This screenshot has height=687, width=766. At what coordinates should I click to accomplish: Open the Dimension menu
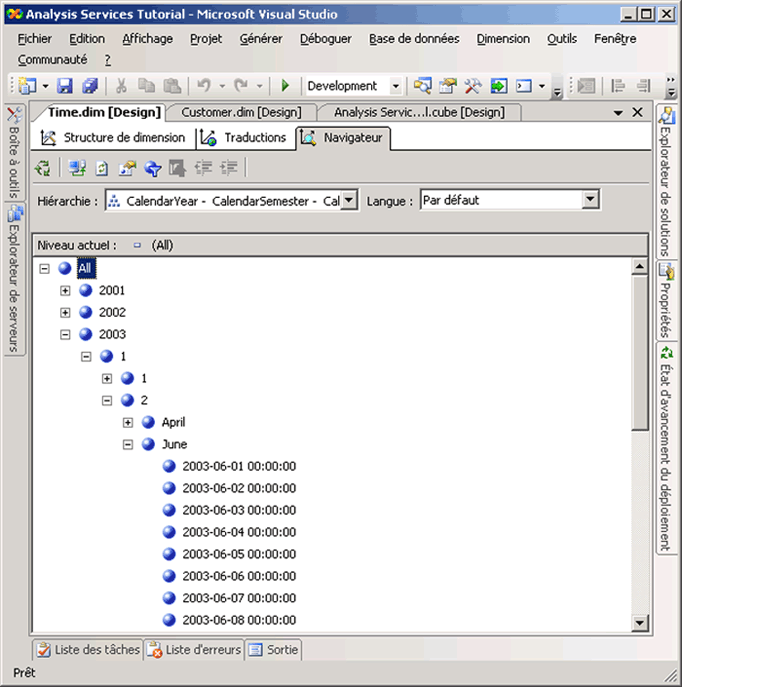pos(503,39)
